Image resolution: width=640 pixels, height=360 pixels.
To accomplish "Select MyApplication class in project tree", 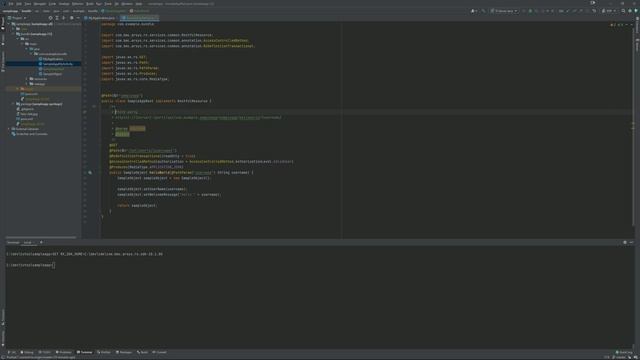I will pyautogui.click(x=51, y=59).
